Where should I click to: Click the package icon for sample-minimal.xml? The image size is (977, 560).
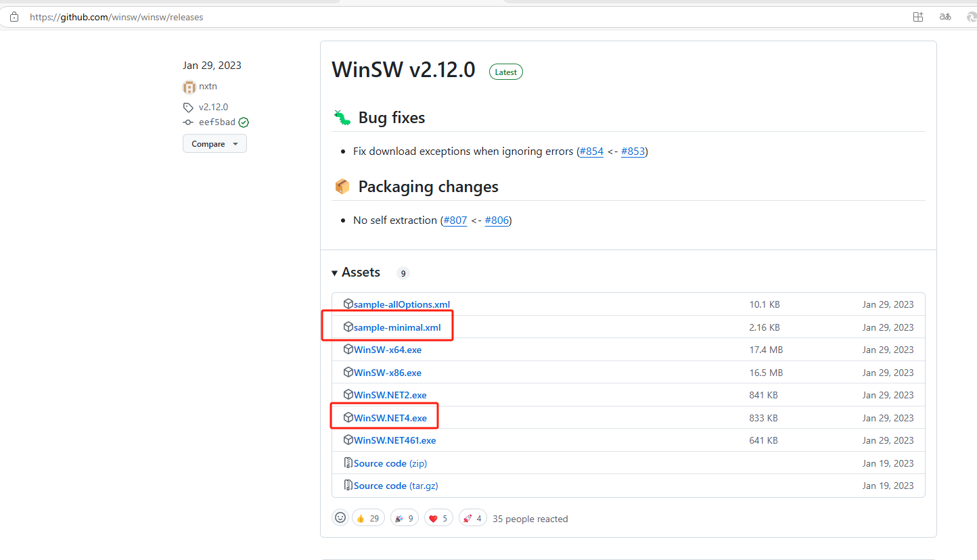[348, 327]
